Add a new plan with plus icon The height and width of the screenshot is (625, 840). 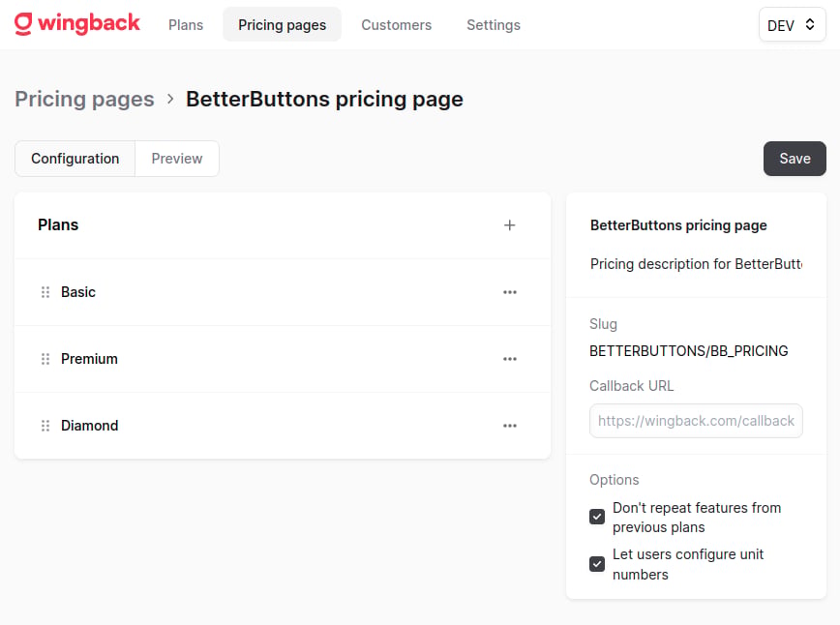pyautogui.click(x=509, y=224)
